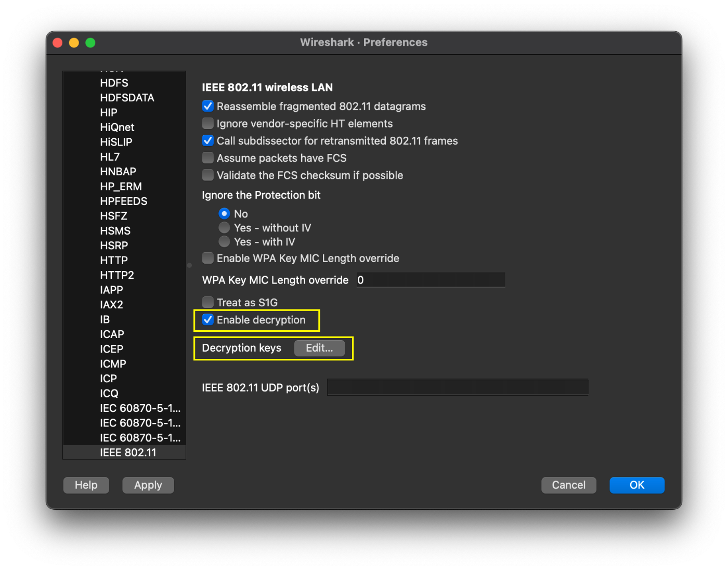Choose Yes - with IV radio
This screenshot has height=570, width=728.
(224, 241)
